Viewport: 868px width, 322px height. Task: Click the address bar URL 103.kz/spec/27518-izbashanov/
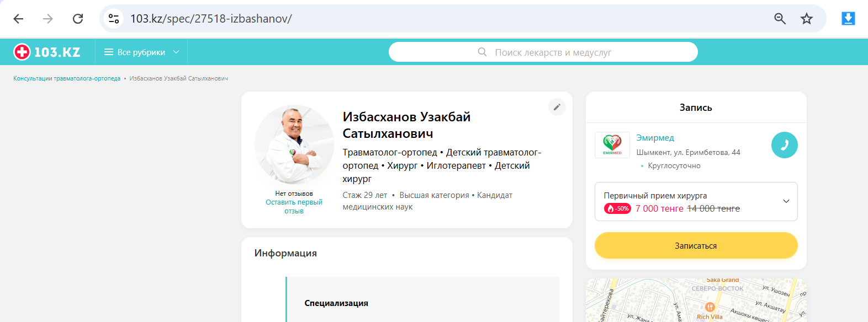(x=211, y=19)
